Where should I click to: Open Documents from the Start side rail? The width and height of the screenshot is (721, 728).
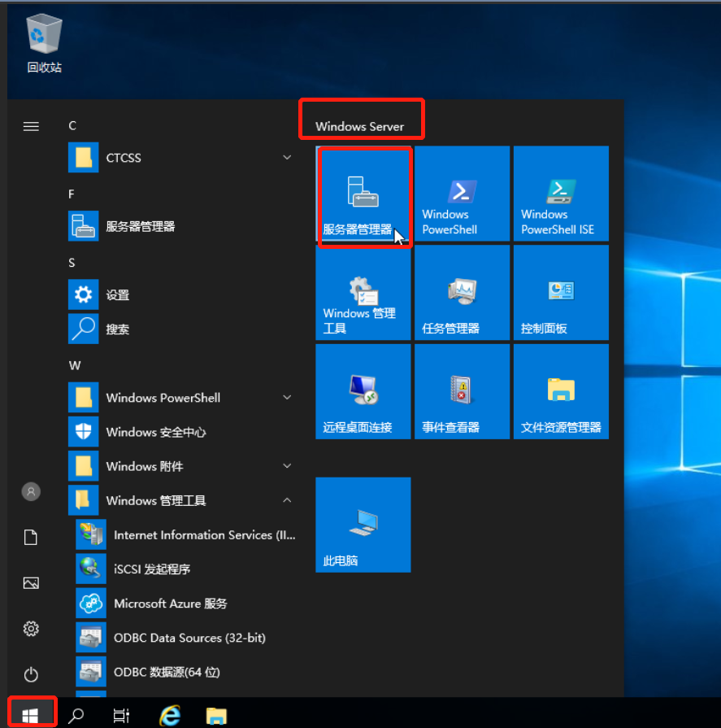31,537
